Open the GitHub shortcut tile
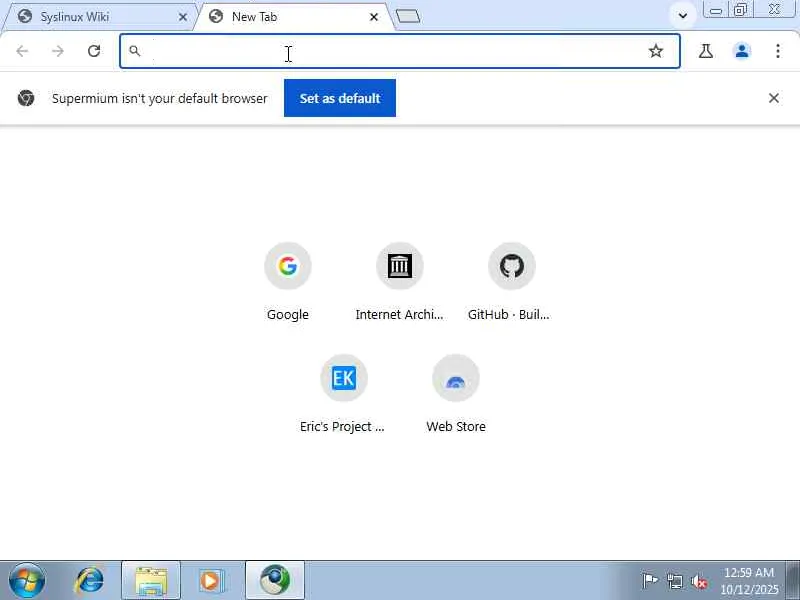The width and height of the screenshot is (800, 600). 512,266
